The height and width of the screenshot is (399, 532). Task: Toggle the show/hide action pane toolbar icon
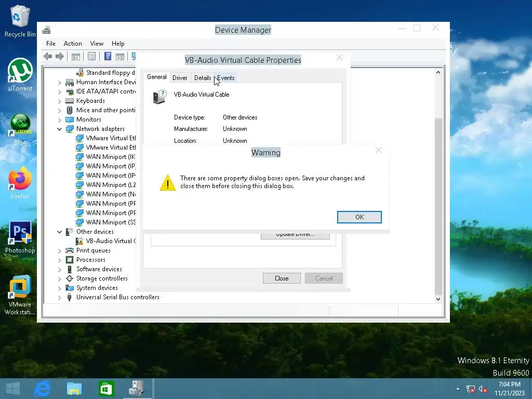(x=120, y=56)
